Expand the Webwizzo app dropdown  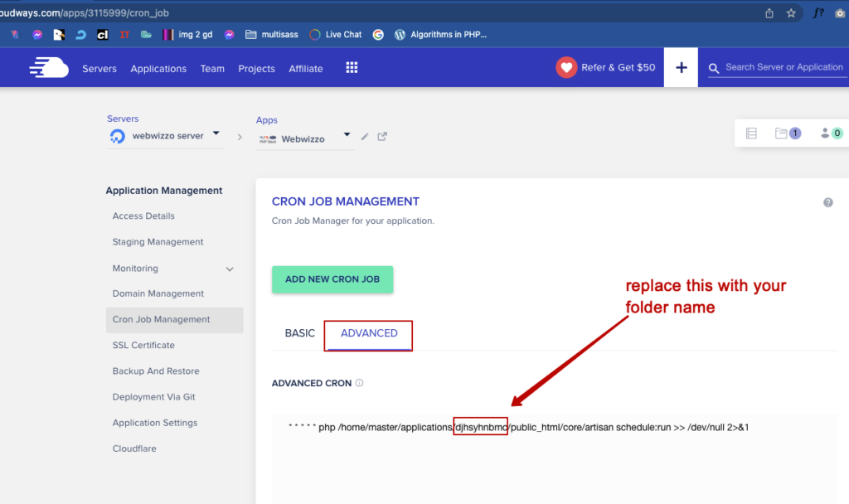pos(347,135)
